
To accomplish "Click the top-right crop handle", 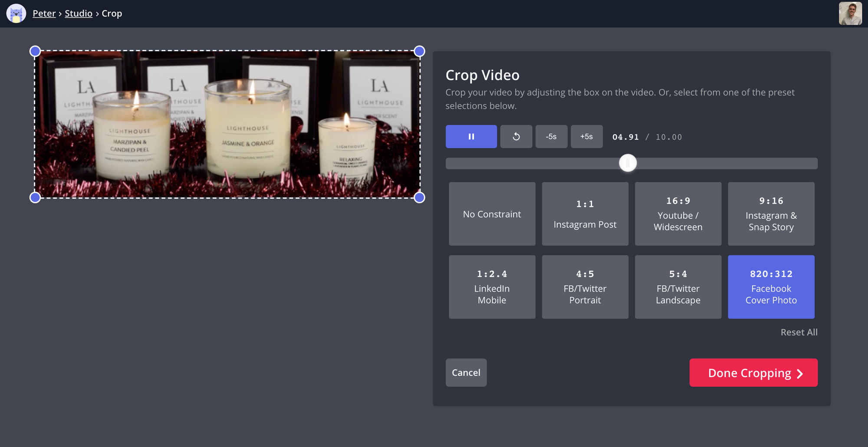I will [x=419, y=51].
